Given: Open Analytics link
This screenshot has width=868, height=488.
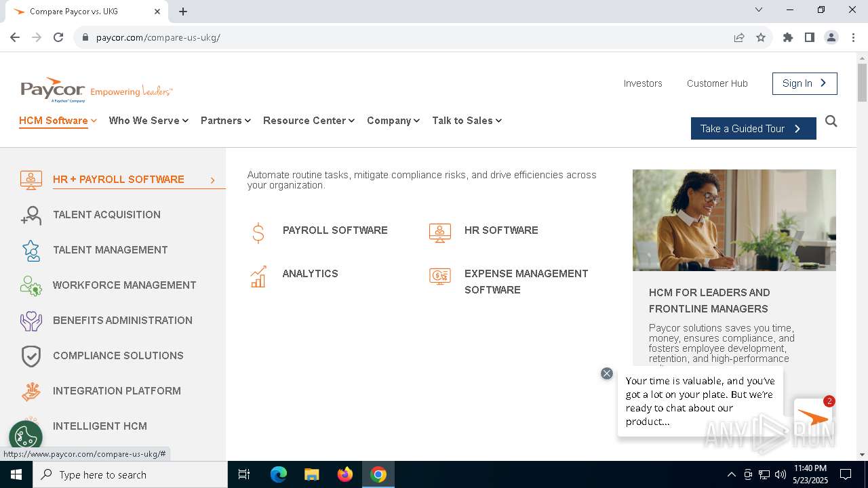Looking at the screenshot, I should [310, 274].
